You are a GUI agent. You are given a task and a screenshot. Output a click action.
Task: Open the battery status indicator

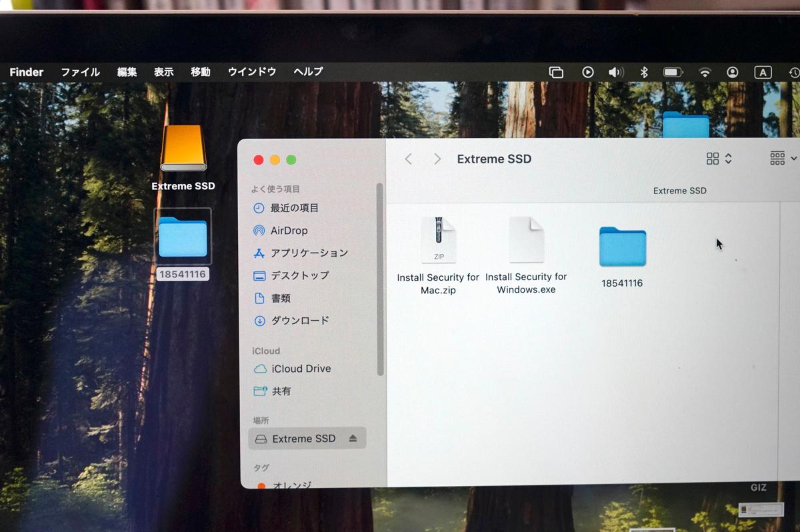673,72
